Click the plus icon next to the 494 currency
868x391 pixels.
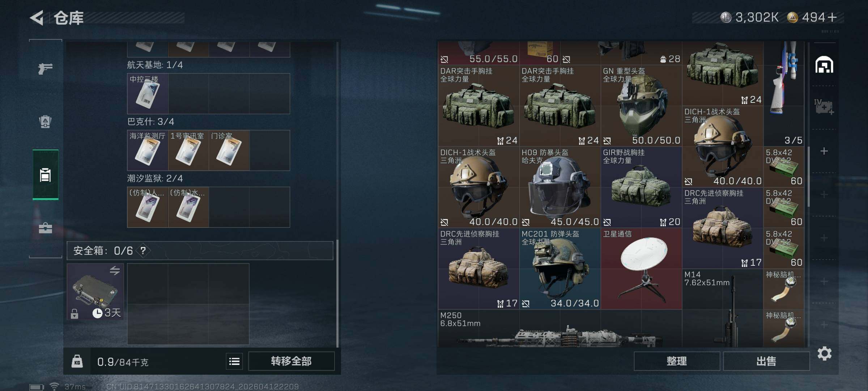point(832,17)
